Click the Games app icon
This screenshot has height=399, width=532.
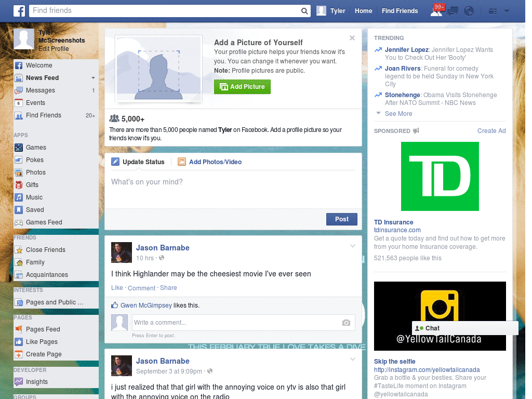click(19, 148)
